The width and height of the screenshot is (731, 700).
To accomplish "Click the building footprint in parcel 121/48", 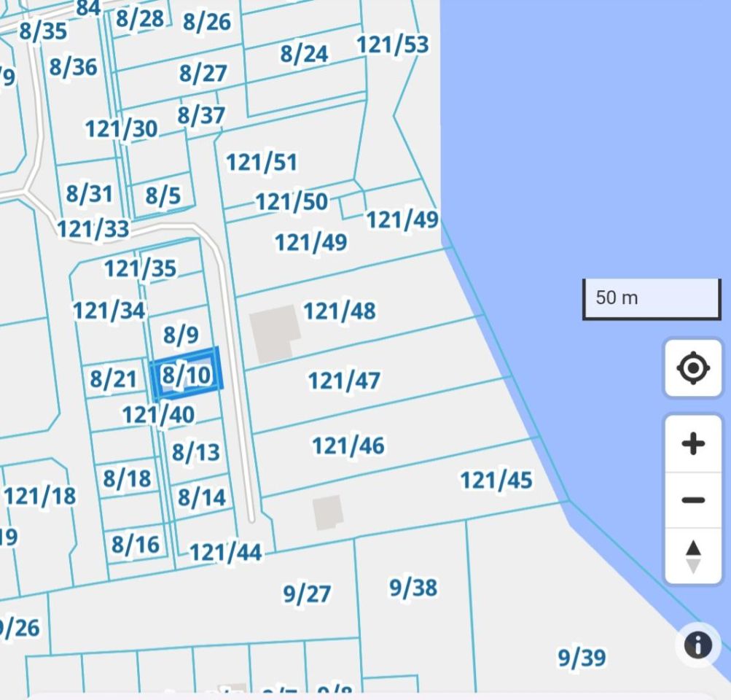I will (274, 333).
